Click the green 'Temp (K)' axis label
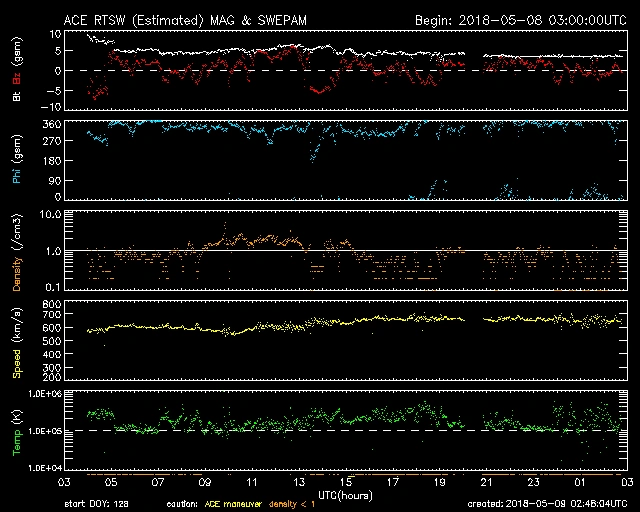Image resolution: width=640 pixels, height=512 pixels. [15, 430]
